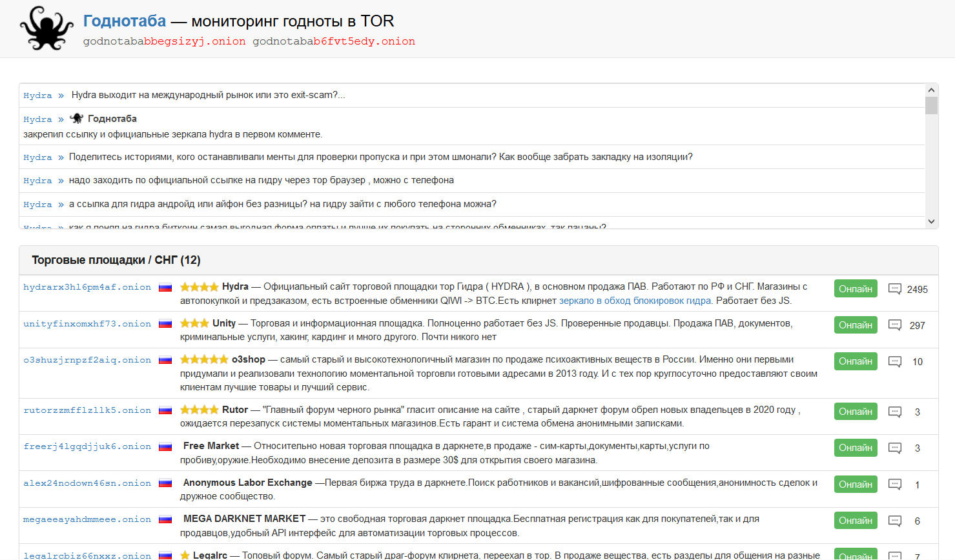Click the small octopus icon beside Годнотаба in the feed
Screen dimensions: 955x560
coord(77,118)
